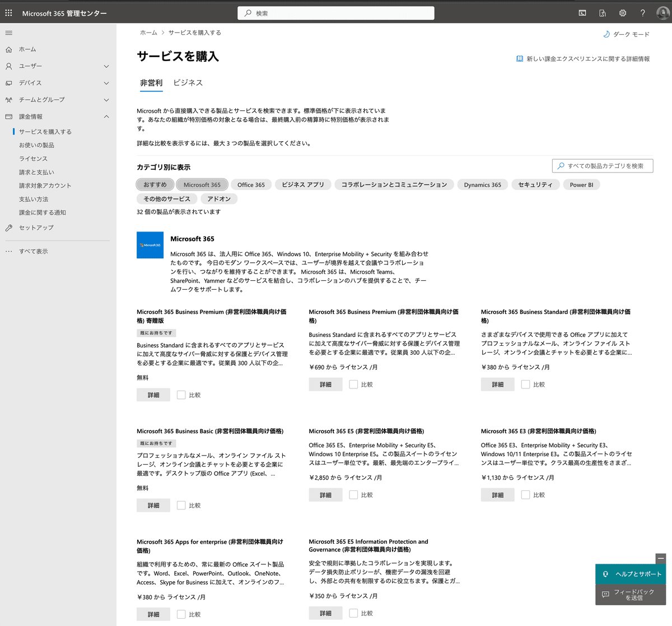Image resolution: width=672 pixels, height=626 pixels.
Task: Filter by アドオン category
Action: (219, 198)
